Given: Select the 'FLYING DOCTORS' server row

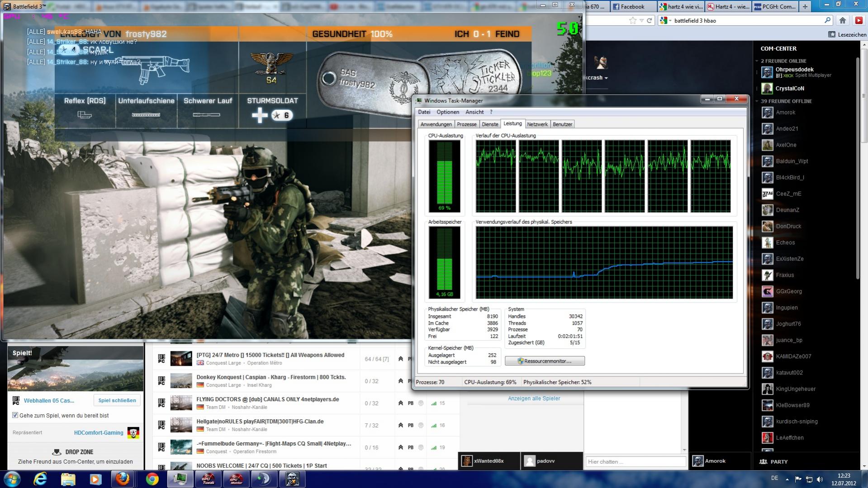Looking at the screenshot, I should point(305,403).
